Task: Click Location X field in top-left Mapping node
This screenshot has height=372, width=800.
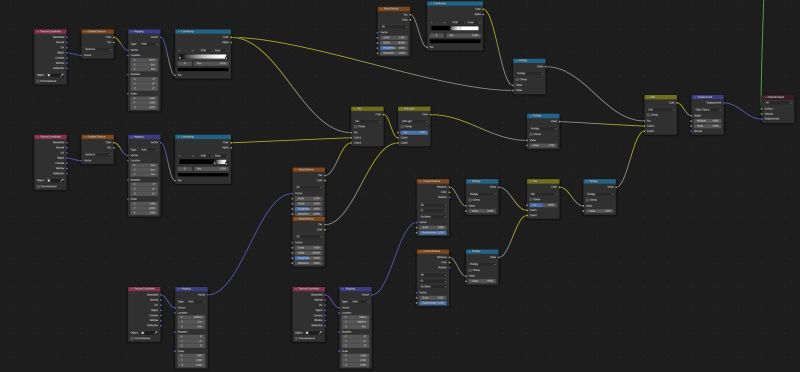Action: point(144,60)
